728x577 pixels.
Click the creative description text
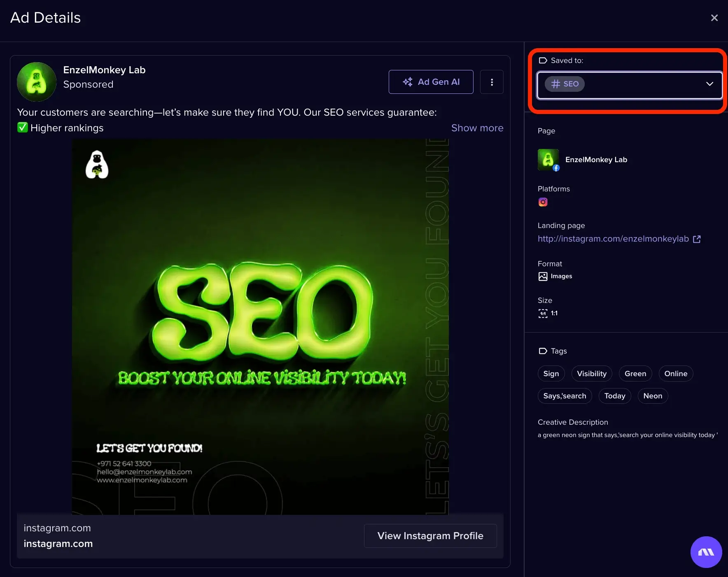628,435
